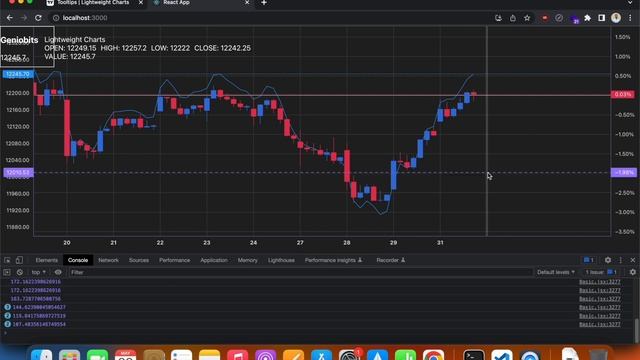Open Music app from the Dock
The image size is (640, 360).
click(238, 355)
